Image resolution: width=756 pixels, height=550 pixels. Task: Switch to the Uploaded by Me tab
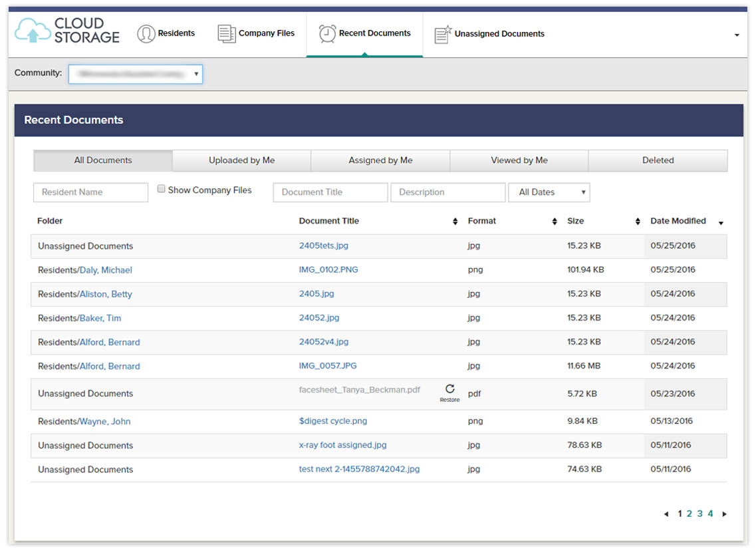point(241,160)
